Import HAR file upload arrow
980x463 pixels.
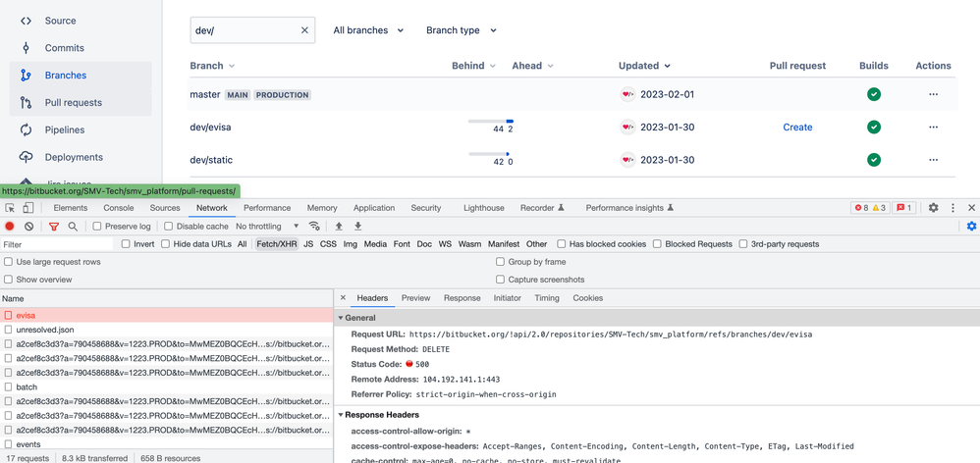click(339, 226)
